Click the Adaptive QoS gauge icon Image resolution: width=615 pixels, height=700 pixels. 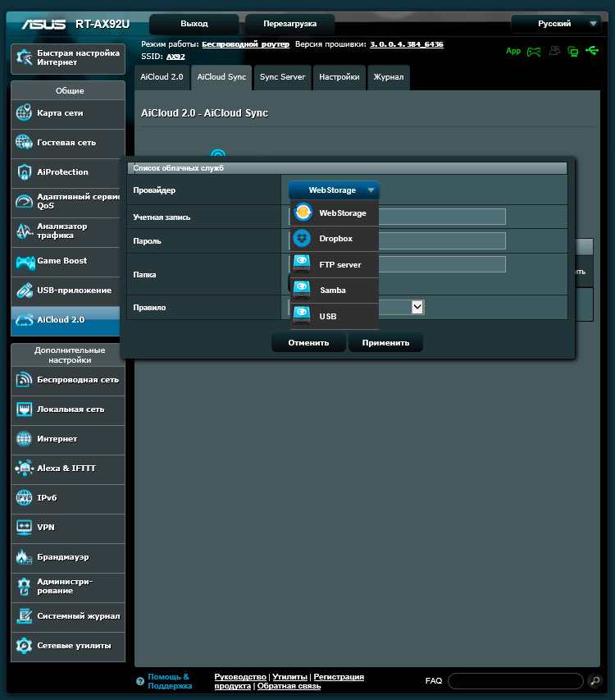tap(24, 201)
